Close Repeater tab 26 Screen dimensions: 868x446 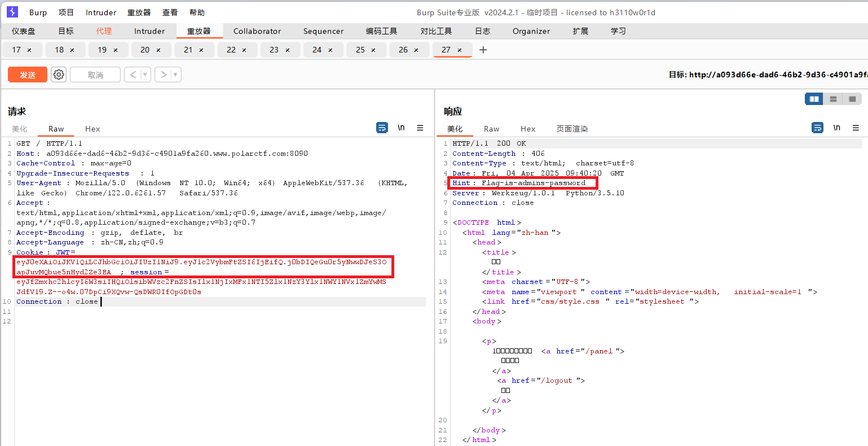pos(416,50)
